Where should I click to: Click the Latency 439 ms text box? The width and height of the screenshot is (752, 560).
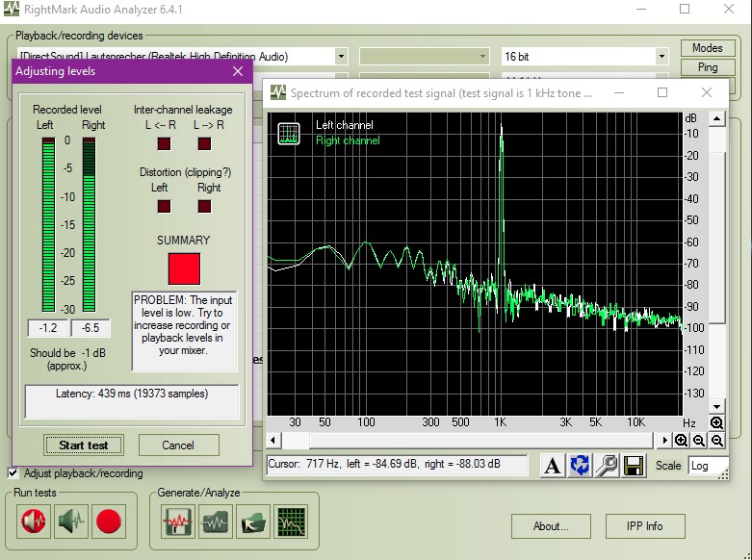click(x=132, y=402)
